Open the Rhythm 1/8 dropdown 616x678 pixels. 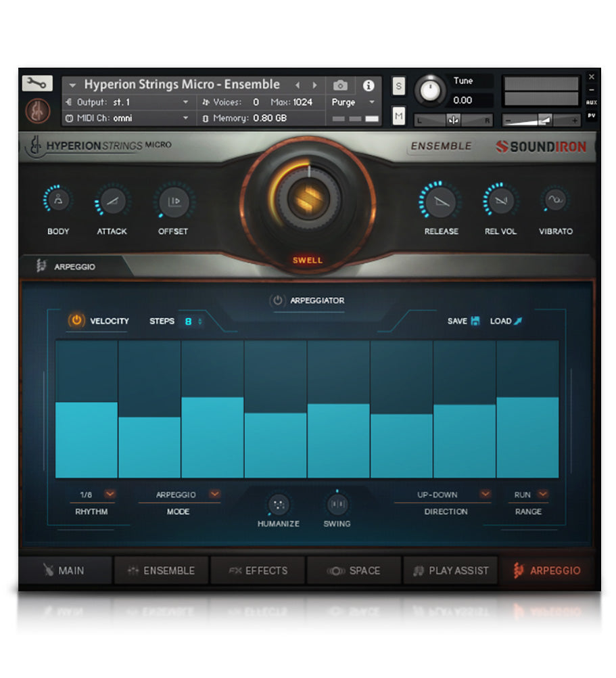pos(110,494)
